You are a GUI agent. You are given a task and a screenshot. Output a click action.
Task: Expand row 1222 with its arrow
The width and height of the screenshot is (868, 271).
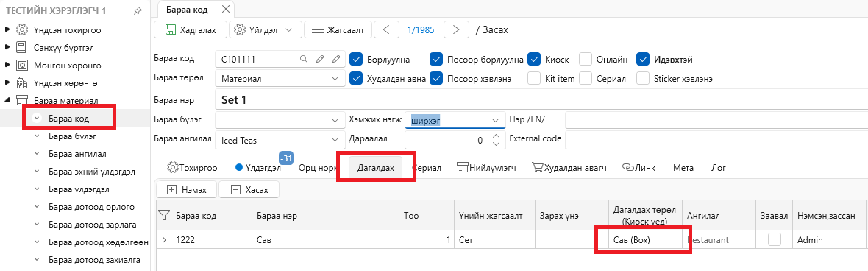[164, 240]
